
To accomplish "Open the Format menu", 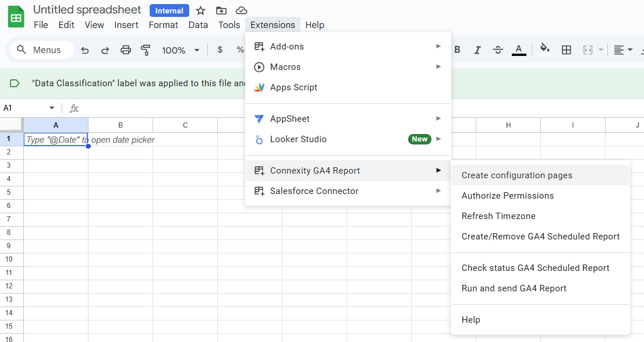I will coord(163,25).
